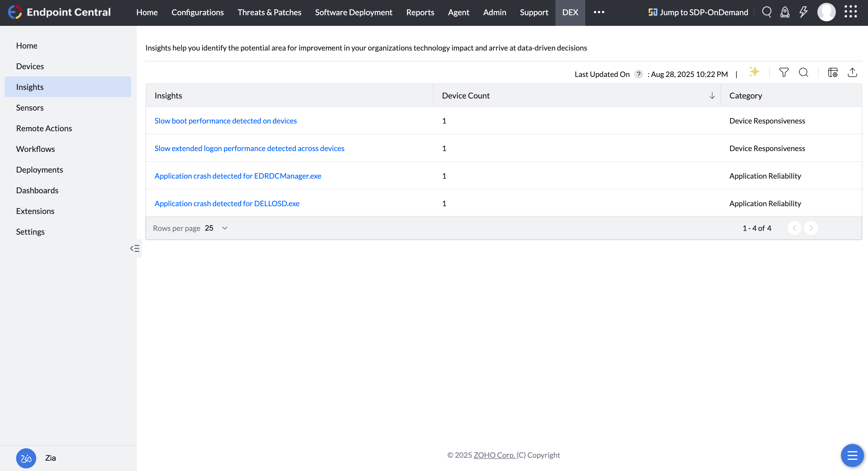Open the column chooser settings icon
This screenshot has height=471, width=868.
tap(833, 73)
